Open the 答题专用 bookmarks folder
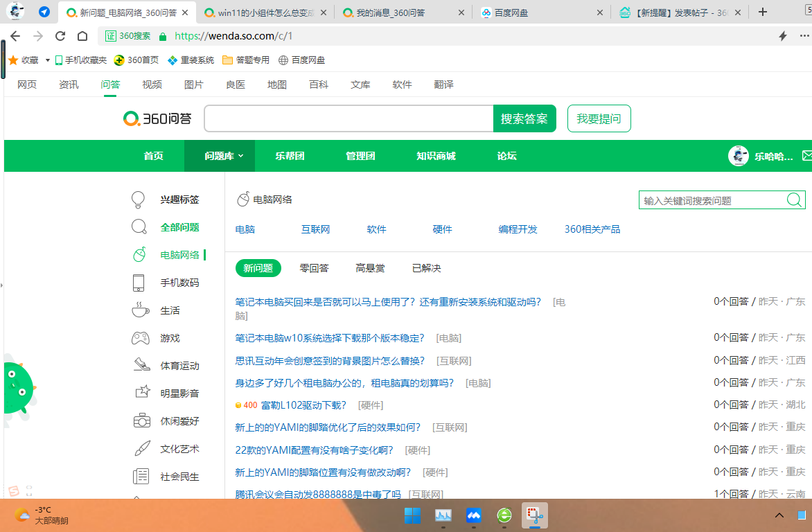This screenshot has width=812, height=532. pos(246,60)
